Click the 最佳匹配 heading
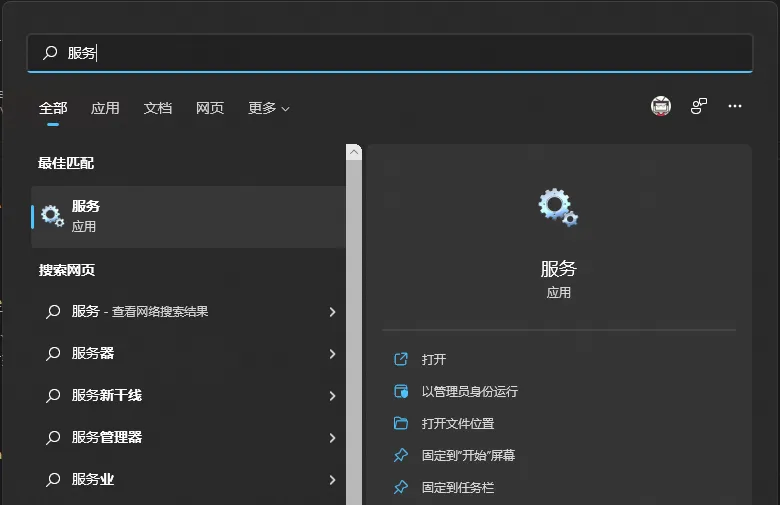 [x=66, y=163]
